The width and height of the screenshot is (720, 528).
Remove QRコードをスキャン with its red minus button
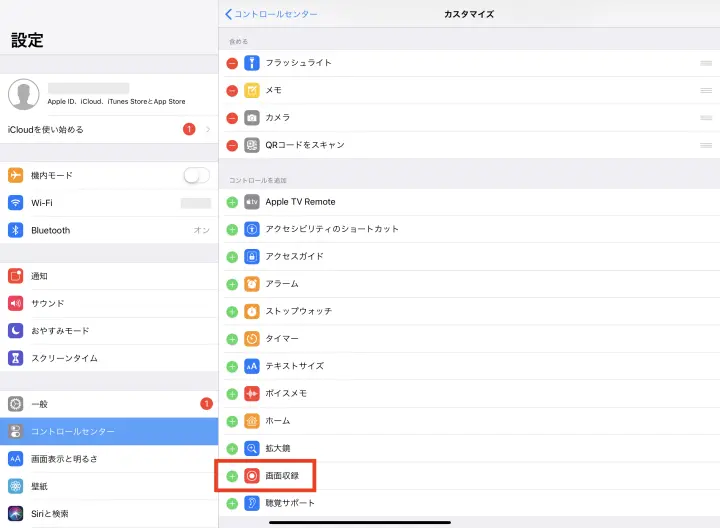coord(232,146)
